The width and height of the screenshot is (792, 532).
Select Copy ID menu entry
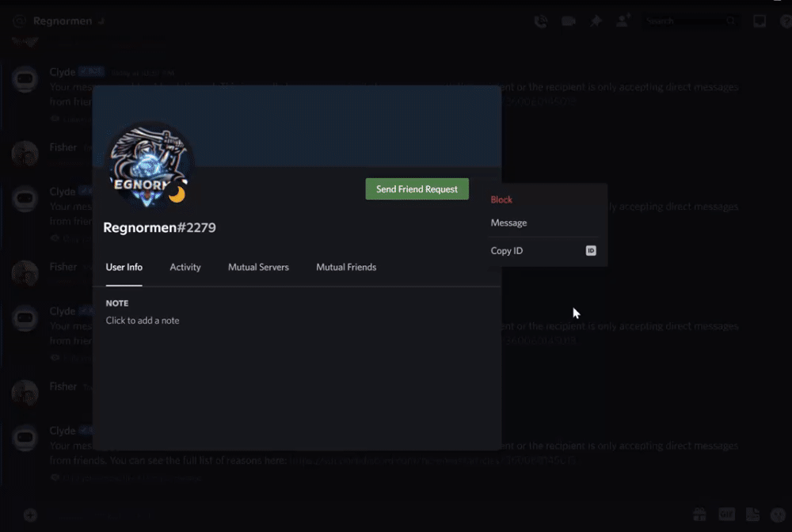(544, 250)
